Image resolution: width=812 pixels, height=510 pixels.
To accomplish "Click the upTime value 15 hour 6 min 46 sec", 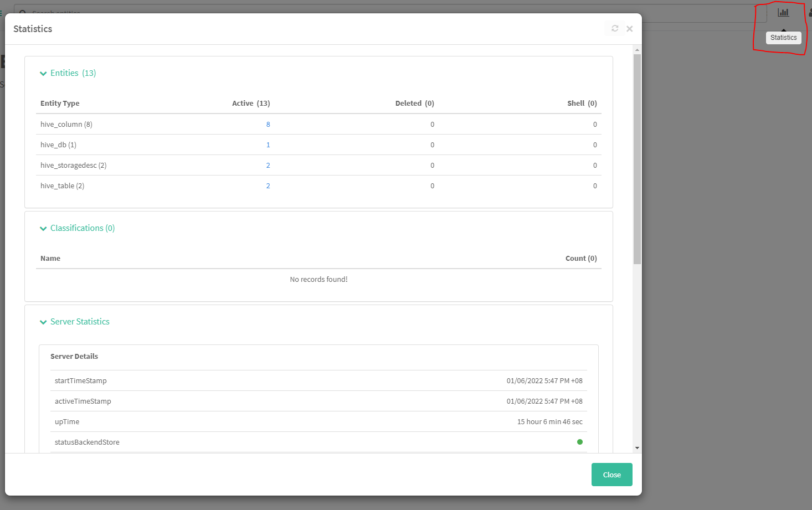I will pyautogui.click(x=550, y=421).
